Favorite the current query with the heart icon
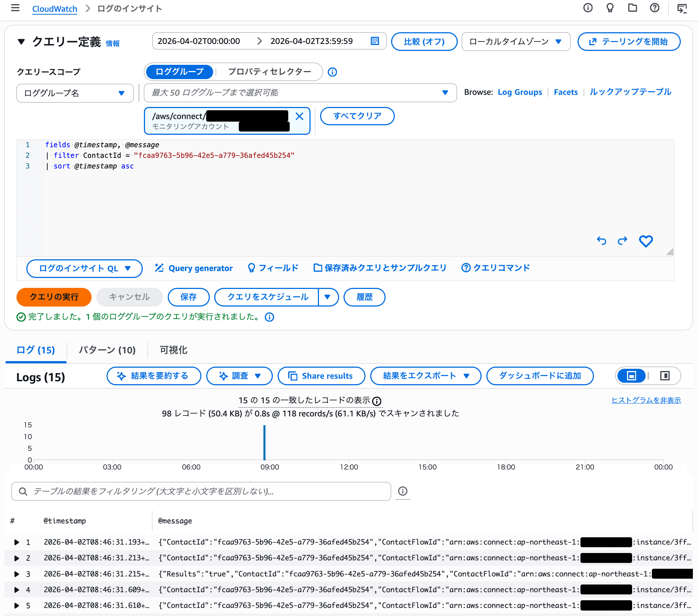The width and height of the screenshot is (698, 616). click(646, 241)
